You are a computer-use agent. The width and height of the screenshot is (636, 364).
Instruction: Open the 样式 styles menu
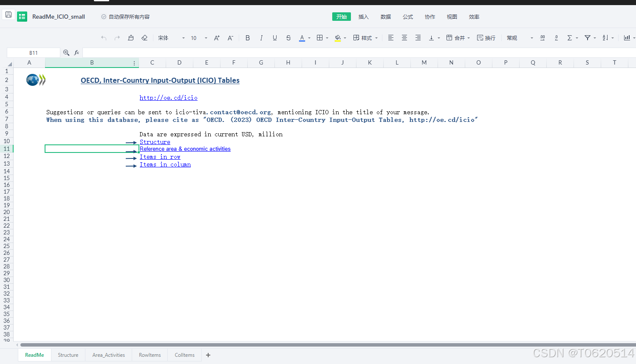365,38
